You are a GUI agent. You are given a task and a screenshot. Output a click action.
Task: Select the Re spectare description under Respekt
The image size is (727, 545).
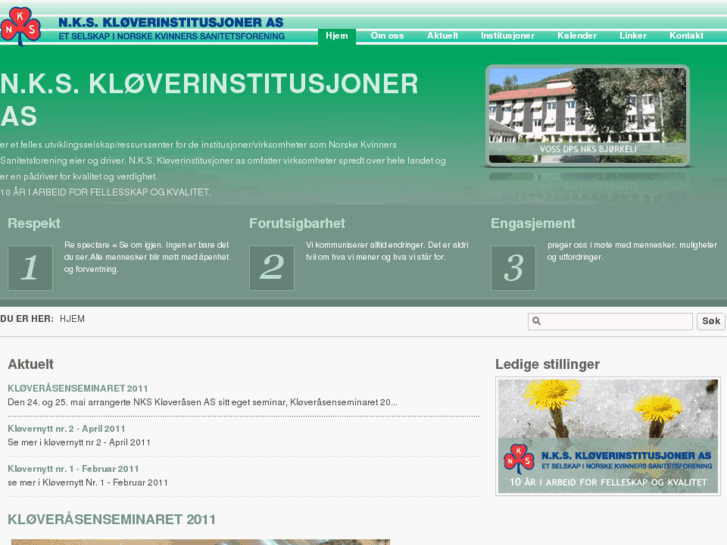point(147,257)
